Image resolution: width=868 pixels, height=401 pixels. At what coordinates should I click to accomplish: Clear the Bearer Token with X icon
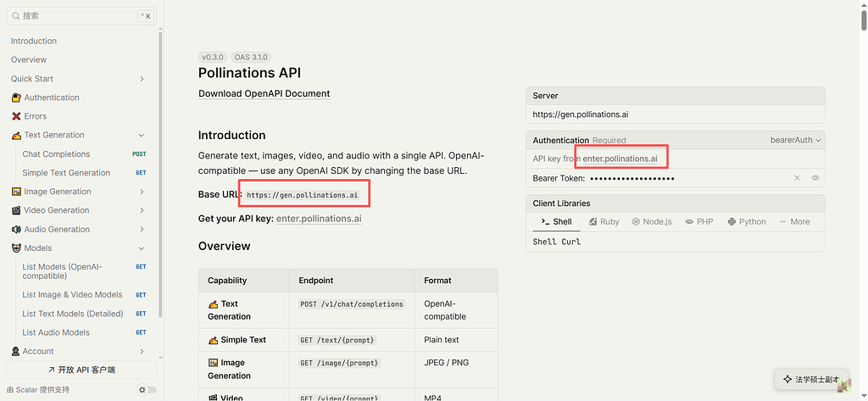[797, 178]
